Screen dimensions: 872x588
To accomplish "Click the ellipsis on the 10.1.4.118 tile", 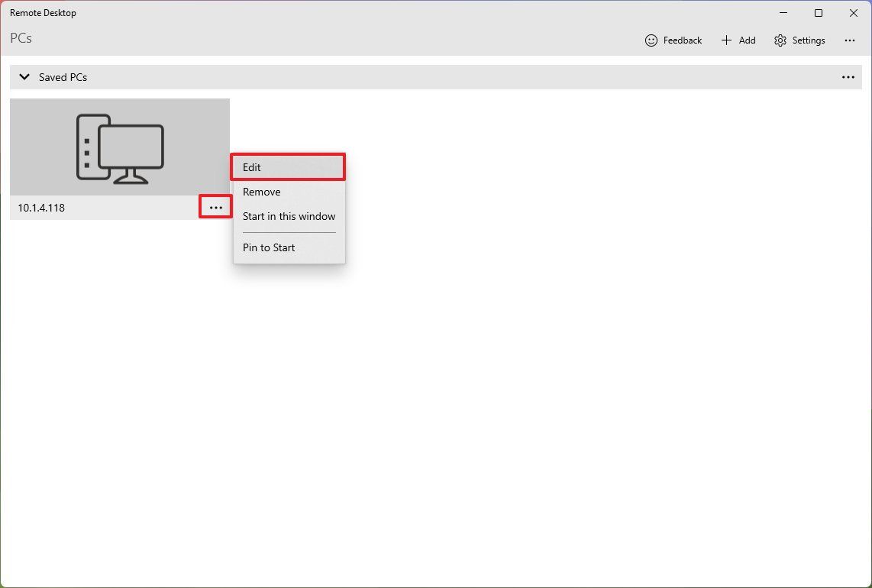I will (215, 206).
